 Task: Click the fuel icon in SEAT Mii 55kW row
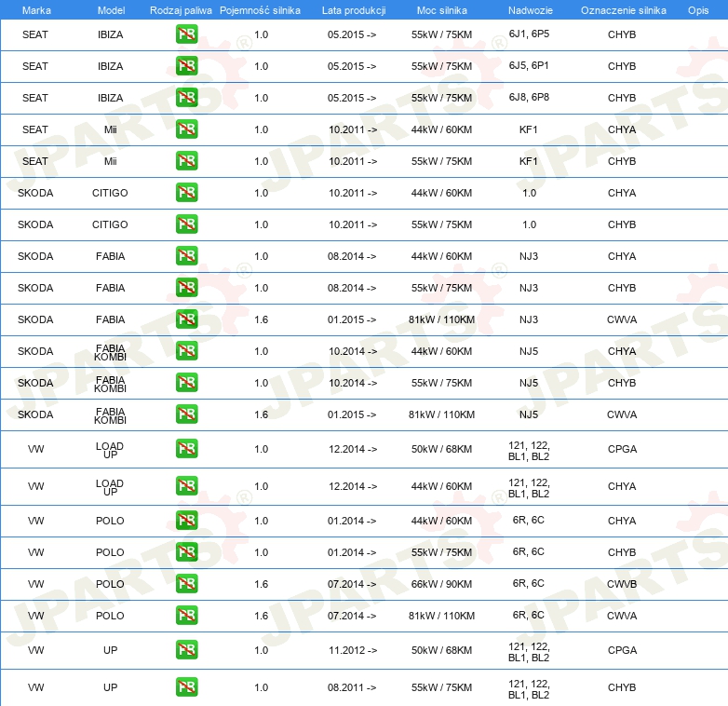click(186, 161)
